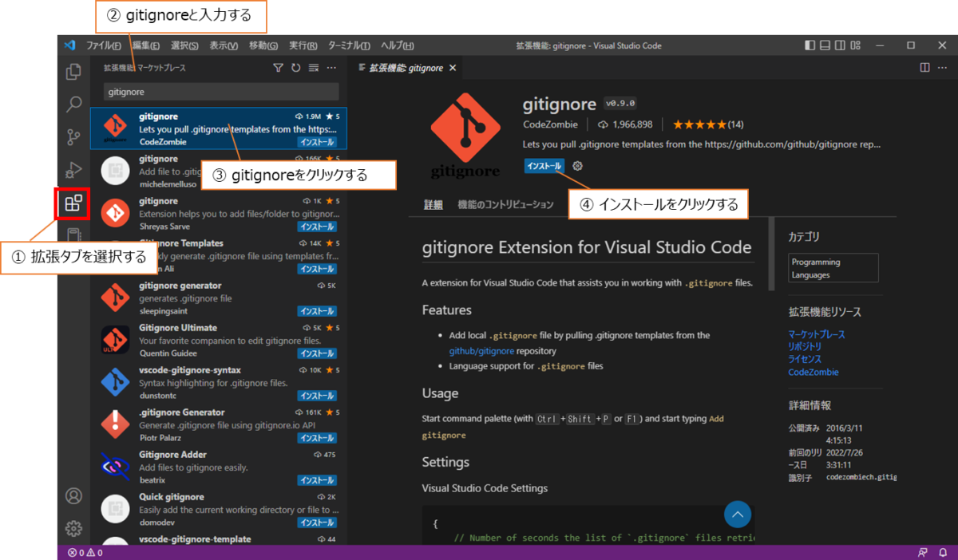Switch to the 詳細 tab
Screen dimensions: 958x560
433,205
